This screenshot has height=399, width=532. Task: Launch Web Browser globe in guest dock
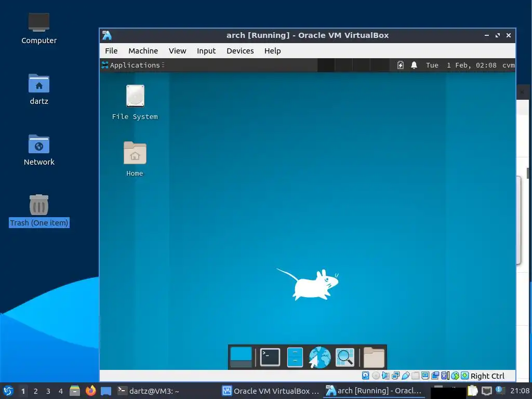pos(320,357)
